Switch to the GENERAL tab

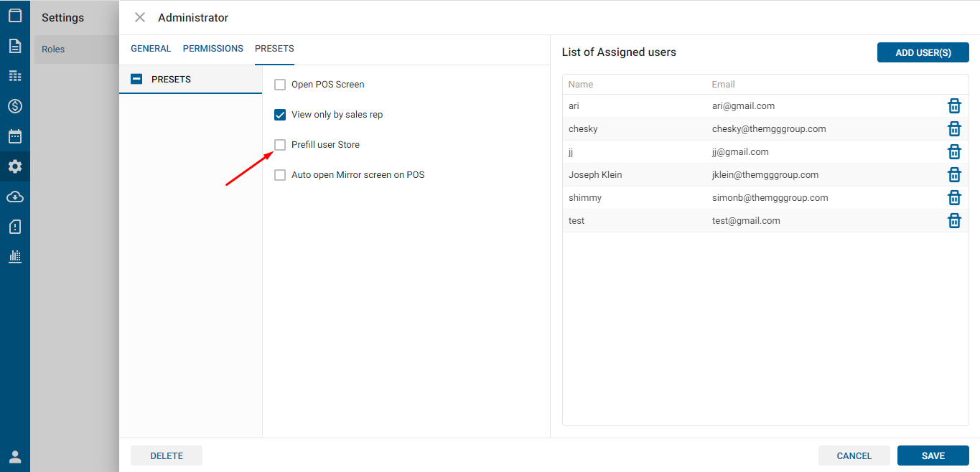point(151,49)
